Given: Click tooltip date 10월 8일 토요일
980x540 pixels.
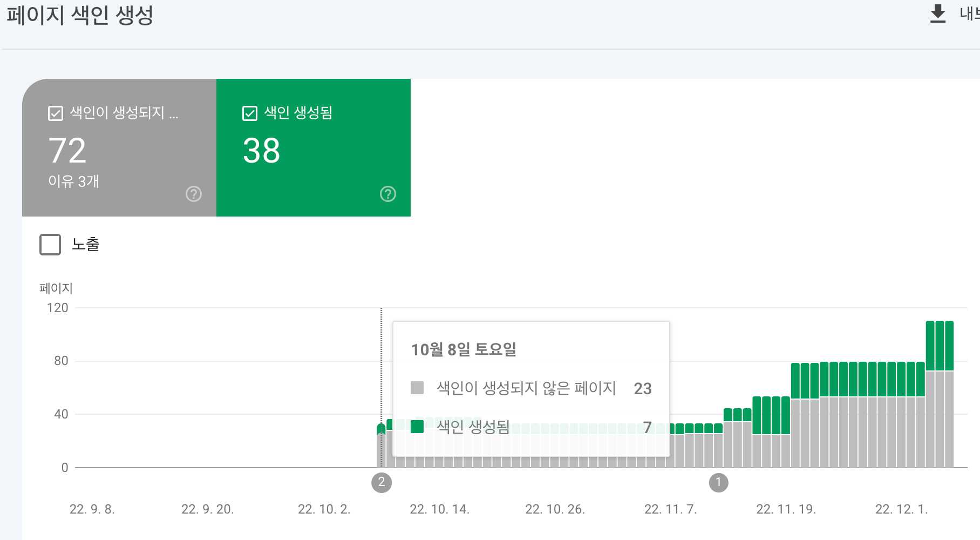Looking at the screenshot, I should pos(464,349).
